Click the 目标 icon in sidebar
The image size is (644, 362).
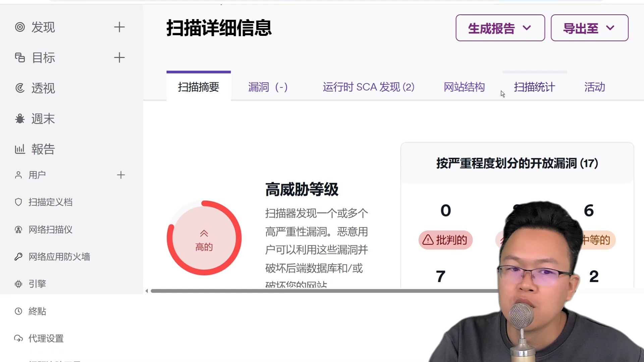click(20, 58)
